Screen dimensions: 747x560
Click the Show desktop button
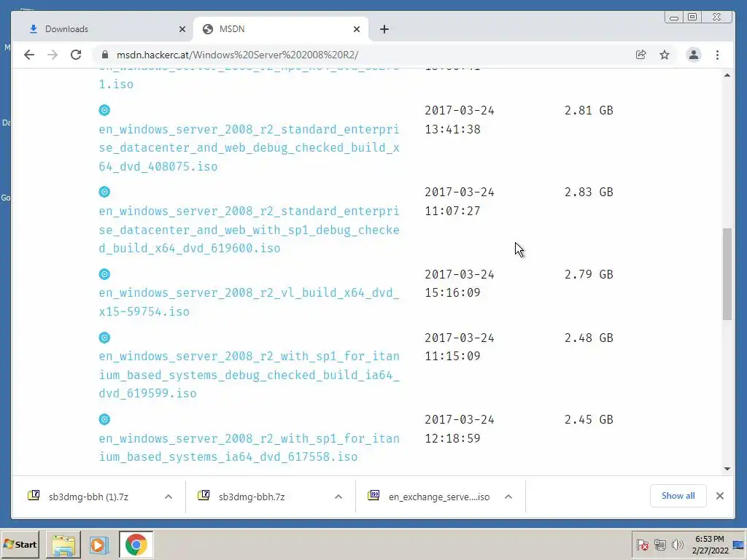tap(740, 545)
